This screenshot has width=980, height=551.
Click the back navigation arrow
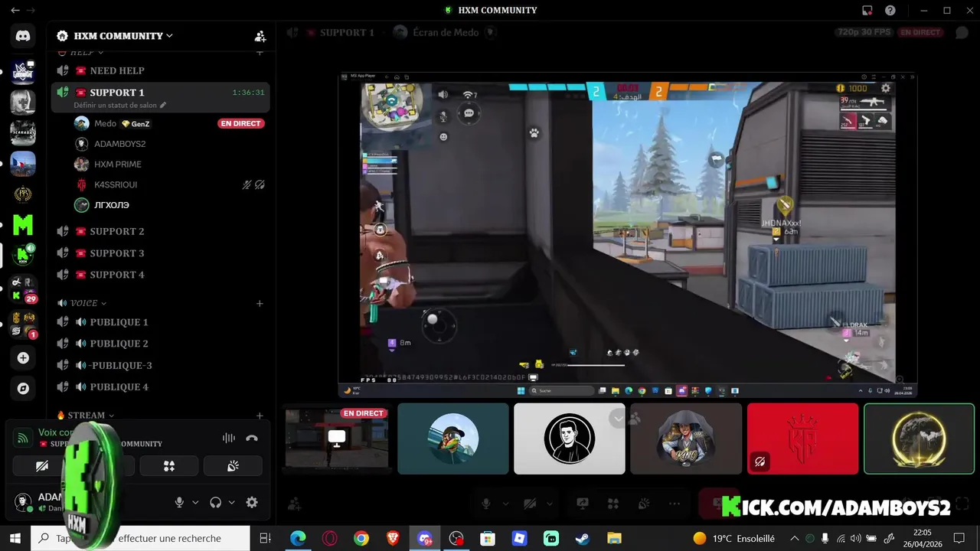coord(15,11)
